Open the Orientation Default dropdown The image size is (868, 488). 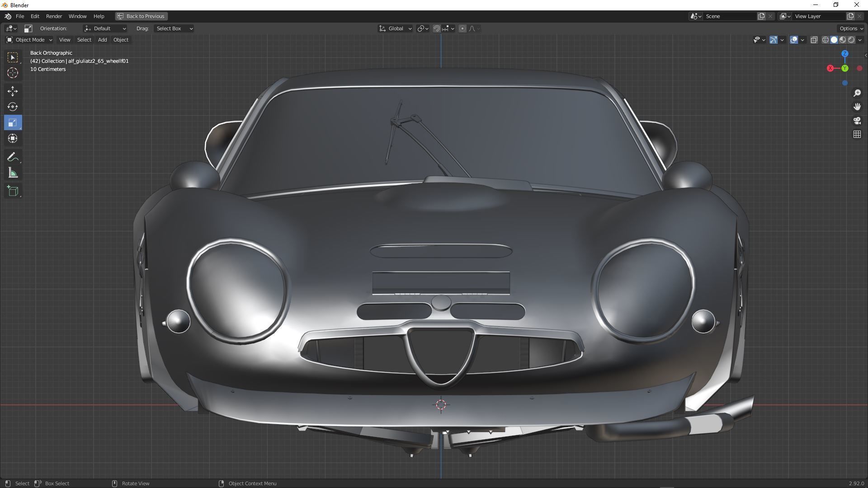105,28
